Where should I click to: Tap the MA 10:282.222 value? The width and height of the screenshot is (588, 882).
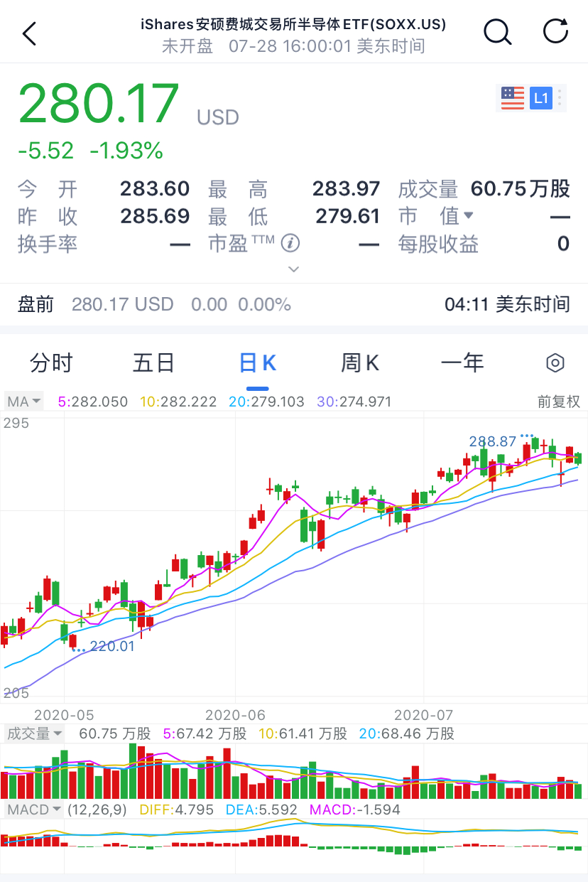[178, 402]
